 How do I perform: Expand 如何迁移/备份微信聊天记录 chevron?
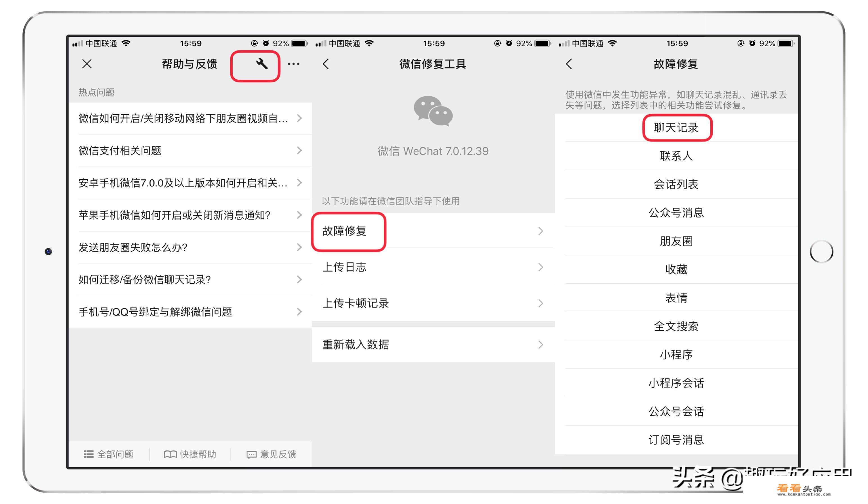tap(299, 280)
